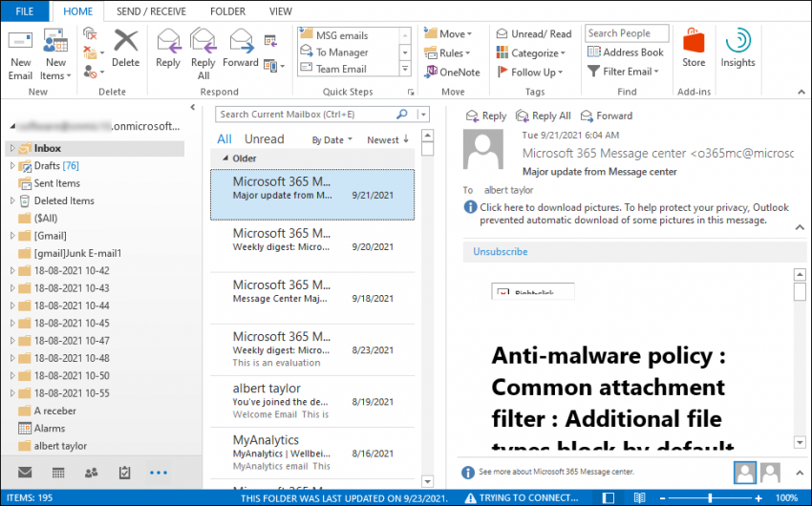Screen dimensions: 812x506
Task: Switch to the HOME tab
Action: click(78, 11)
